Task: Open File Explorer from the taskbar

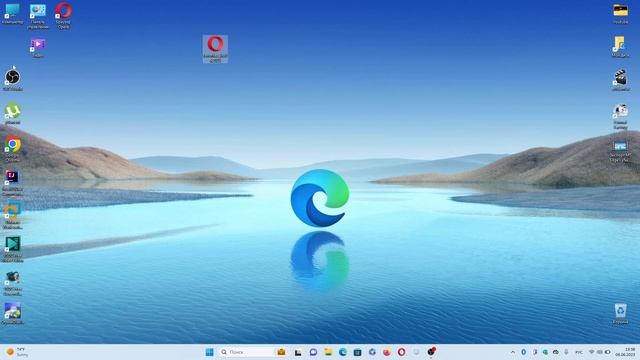Action: pyautogui.click(x=328, y=352)
